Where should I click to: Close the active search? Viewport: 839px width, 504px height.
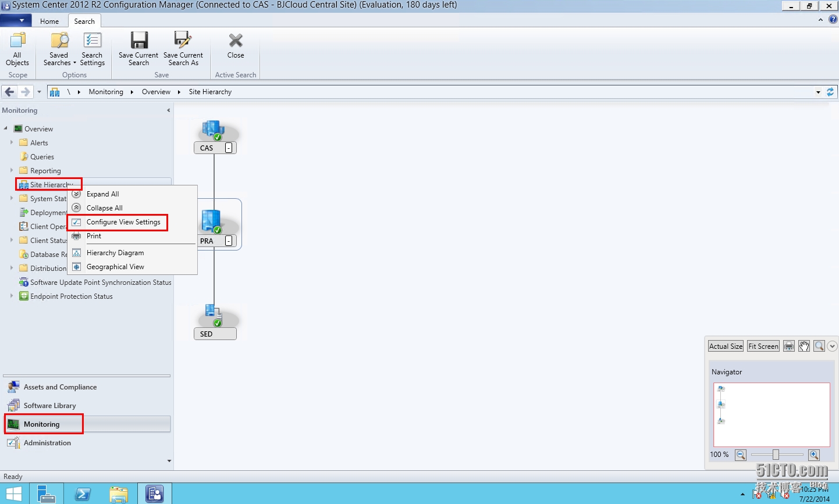pos(236,46)
